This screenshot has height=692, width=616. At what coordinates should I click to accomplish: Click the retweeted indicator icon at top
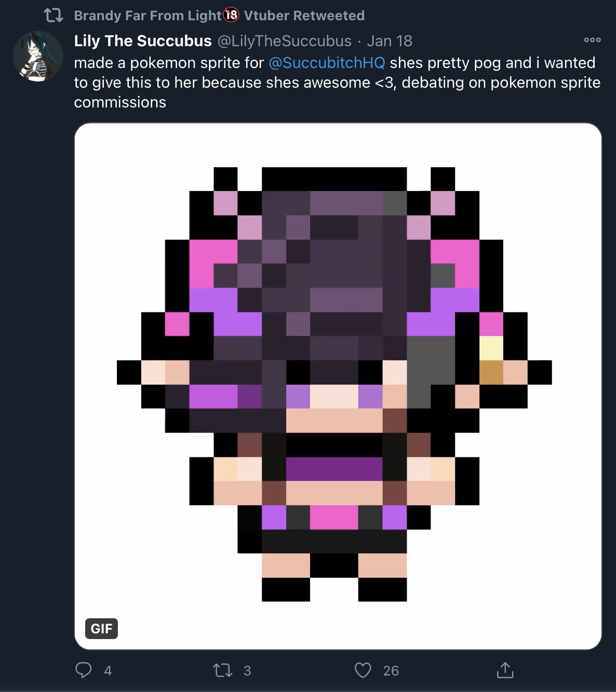53,16
